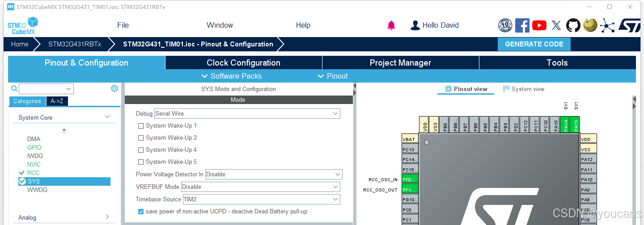The height and width of the screenshot is (225, 644).
Task: Open the Facebook page icon
Action: click(522, 25)
